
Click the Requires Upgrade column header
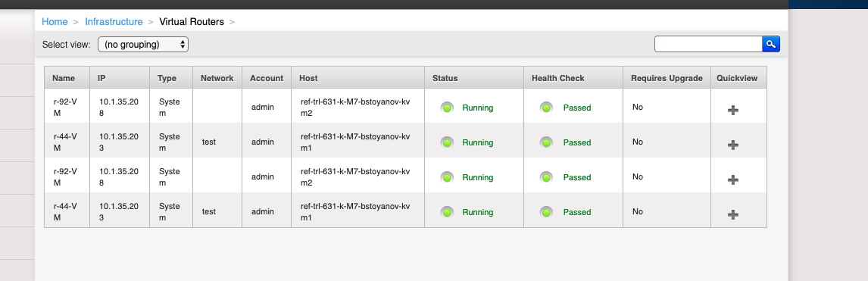[x=666, y=78]
